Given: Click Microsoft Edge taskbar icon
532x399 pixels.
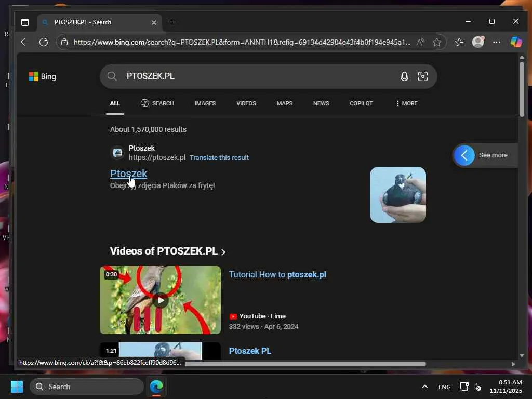Looking at the screenshot, I should (156, 387).
